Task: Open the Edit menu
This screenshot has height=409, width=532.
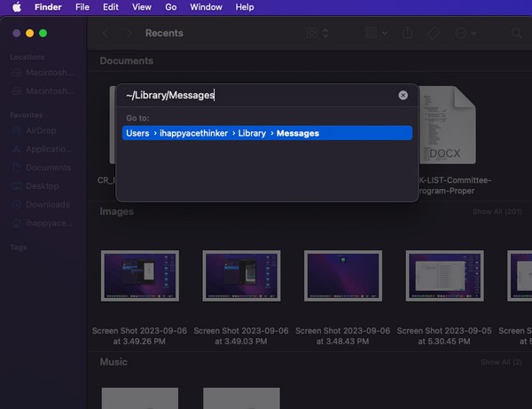Action: click(111, 7)
